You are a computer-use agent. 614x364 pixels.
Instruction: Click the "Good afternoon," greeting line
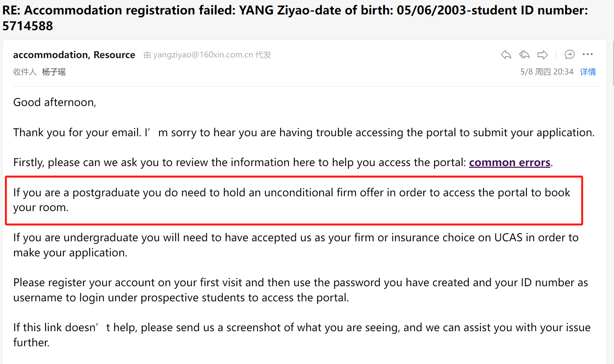pyautogui.click(x=54, y=102)
